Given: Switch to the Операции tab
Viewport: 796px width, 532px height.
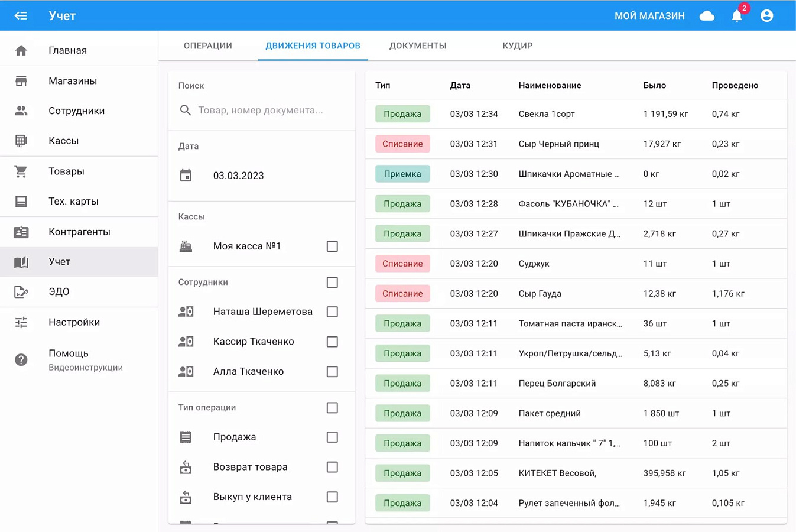Looking at the screenshot, I should click(208, 46).
